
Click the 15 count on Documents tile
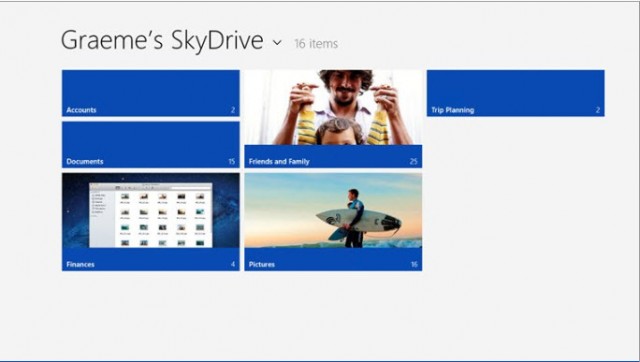(x=231, y=162)
